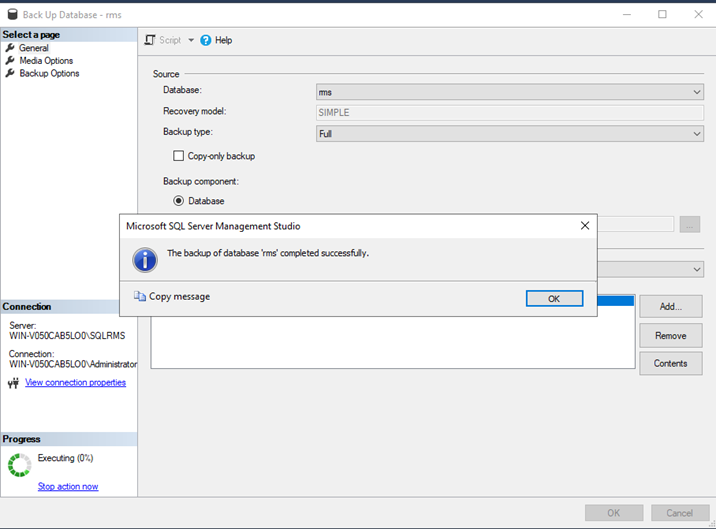Click the copy icon next to Copy message
716x529 pixels.
coord(140,296)
